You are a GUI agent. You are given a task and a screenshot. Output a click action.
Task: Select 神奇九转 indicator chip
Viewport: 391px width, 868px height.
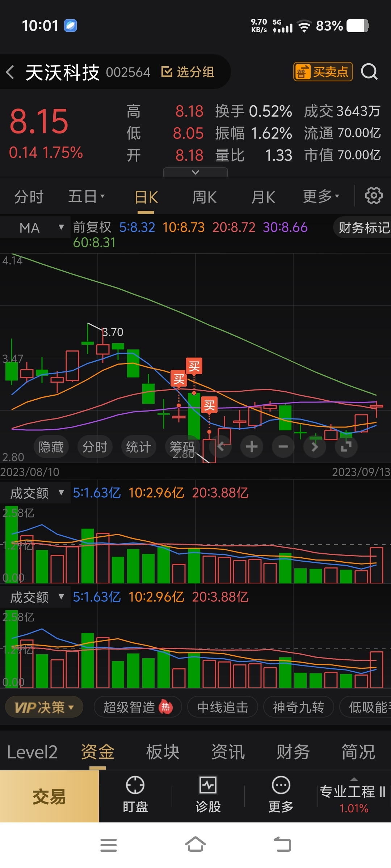[298, 707]
